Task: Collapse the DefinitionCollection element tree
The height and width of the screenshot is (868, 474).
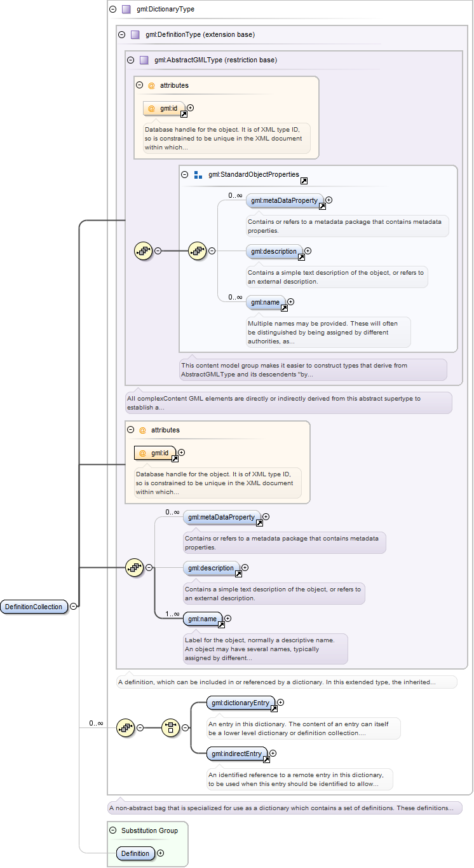Action: [74, 607]
